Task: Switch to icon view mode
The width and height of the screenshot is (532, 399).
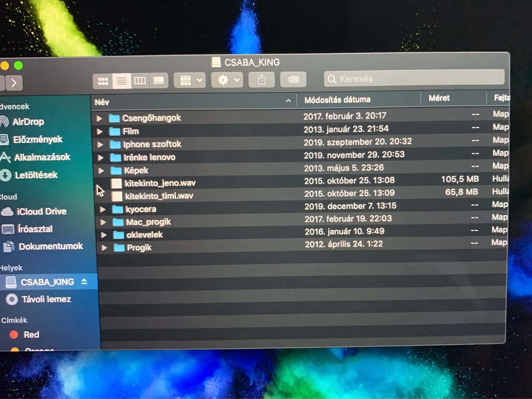Action: (x=103, y=81)
